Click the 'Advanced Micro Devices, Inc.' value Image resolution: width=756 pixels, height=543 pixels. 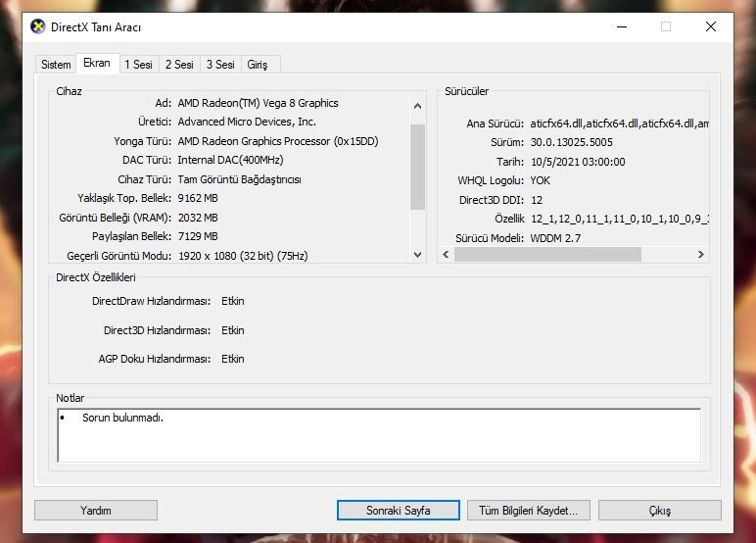247,122
